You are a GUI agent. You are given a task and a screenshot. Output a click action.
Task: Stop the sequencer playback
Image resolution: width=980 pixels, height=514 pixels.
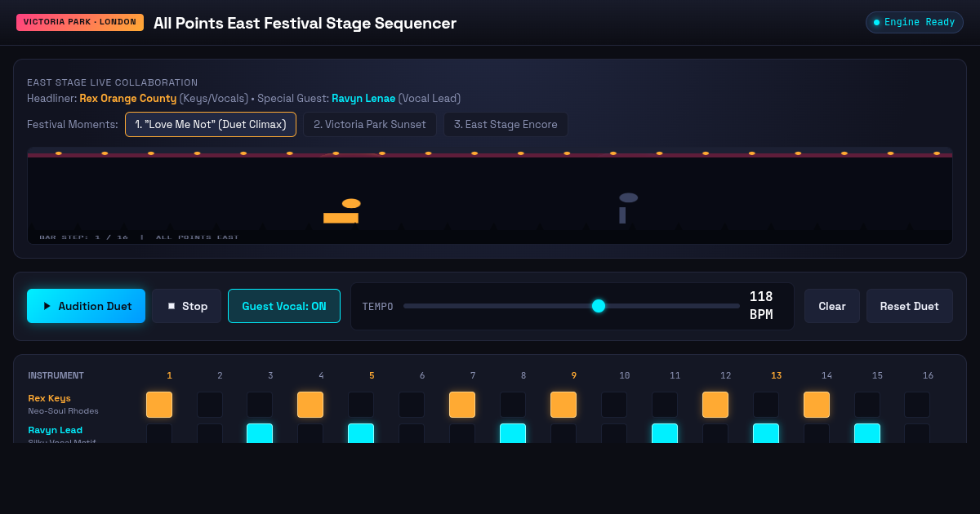point(186,306)
